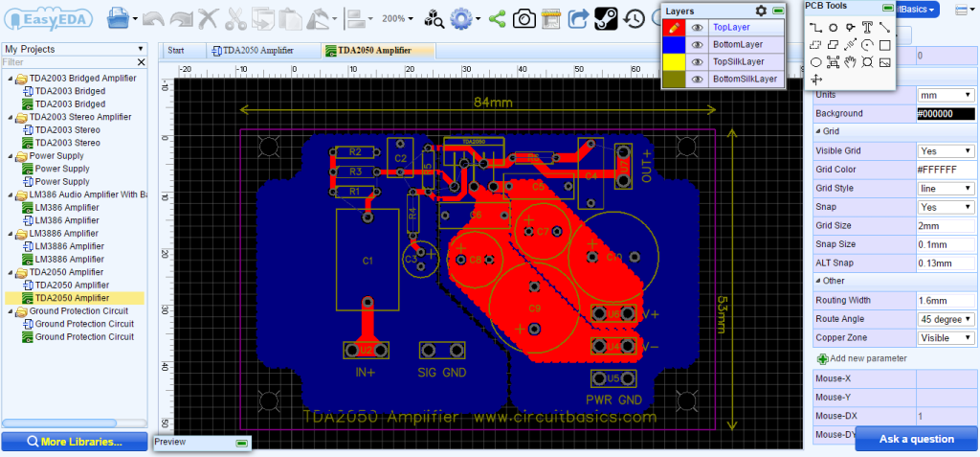This screenshot has width=980, height=457.
Task: Switch to the Start tab
Action: (176, 51)
